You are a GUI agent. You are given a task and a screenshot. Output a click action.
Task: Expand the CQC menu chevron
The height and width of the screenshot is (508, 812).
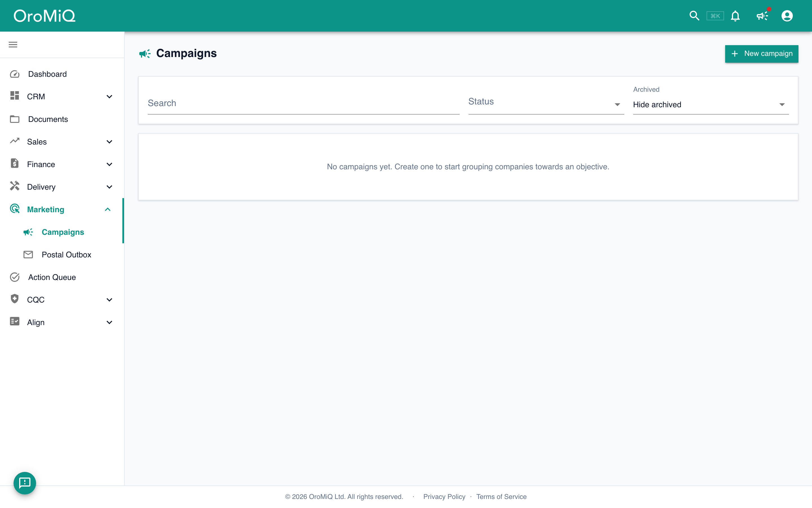pos(109,300)
